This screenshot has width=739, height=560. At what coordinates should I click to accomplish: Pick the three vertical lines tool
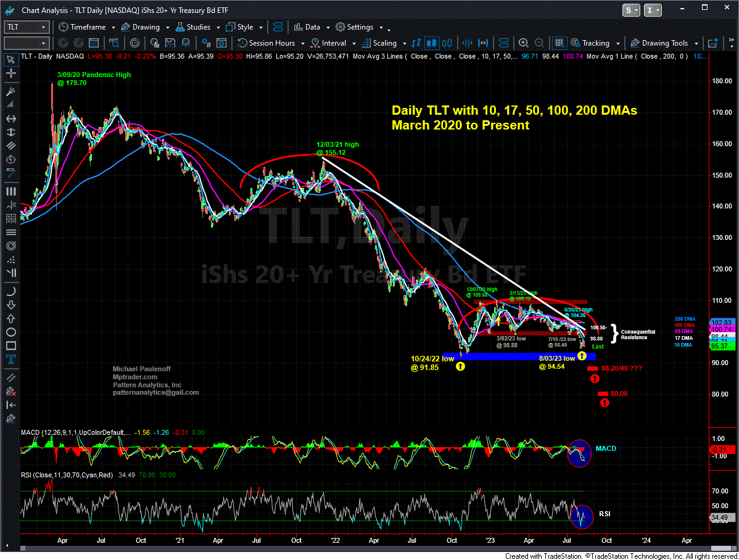(10, 191)
